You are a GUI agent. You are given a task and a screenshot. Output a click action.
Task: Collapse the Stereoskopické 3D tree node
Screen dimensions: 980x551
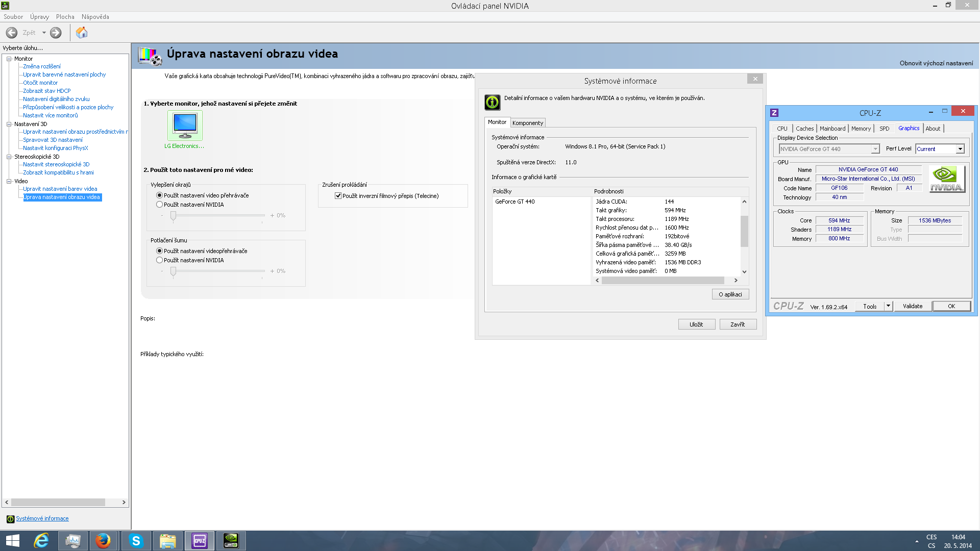9,157
